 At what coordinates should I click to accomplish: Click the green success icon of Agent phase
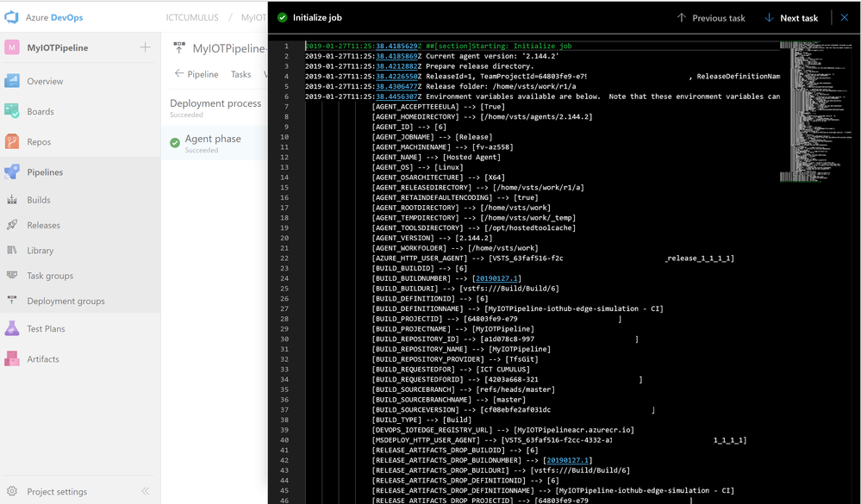pyautogui.click(x=175, y=143)
